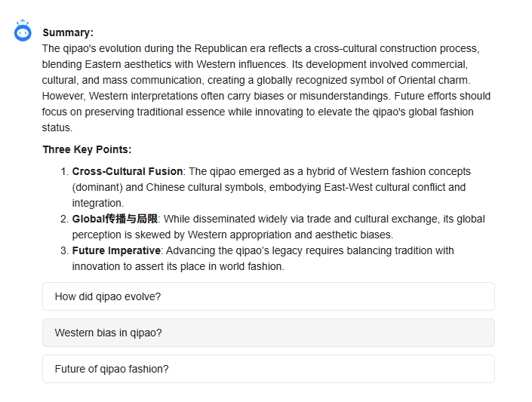The image size is (532, 402).
Task: Click the list number '3.' marker
Action: point(65,251)
